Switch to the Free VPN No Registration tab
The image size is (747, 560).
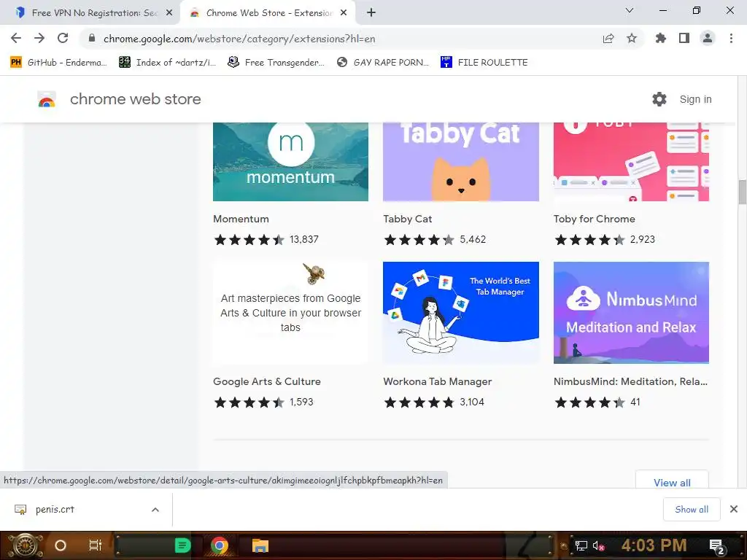90,13
